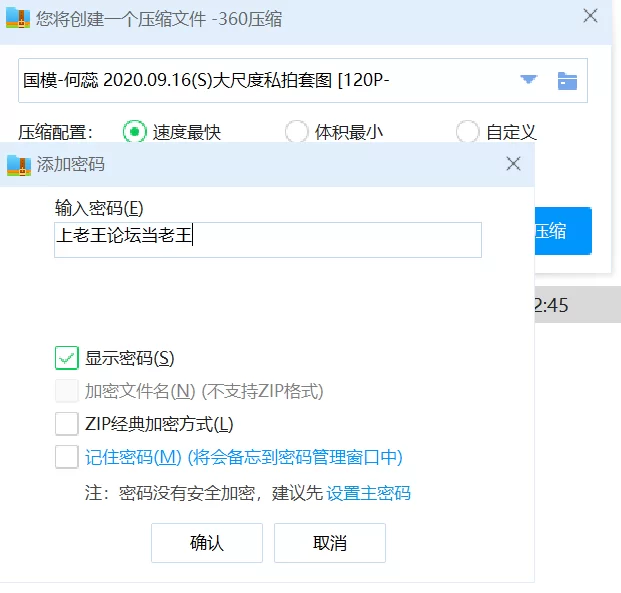Check the 记住密码 checkbox

67,457
